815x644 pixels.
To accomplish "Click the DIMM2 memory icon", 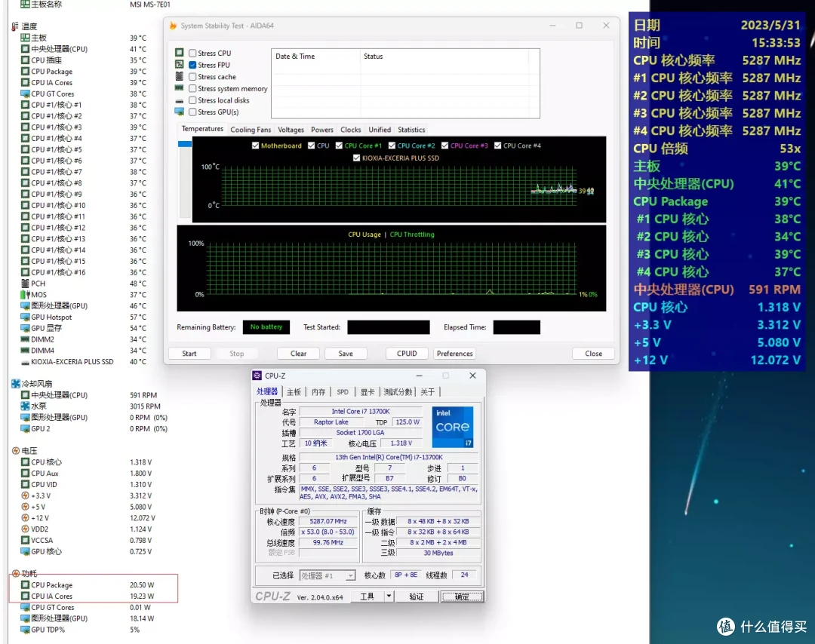I will 25,339.
